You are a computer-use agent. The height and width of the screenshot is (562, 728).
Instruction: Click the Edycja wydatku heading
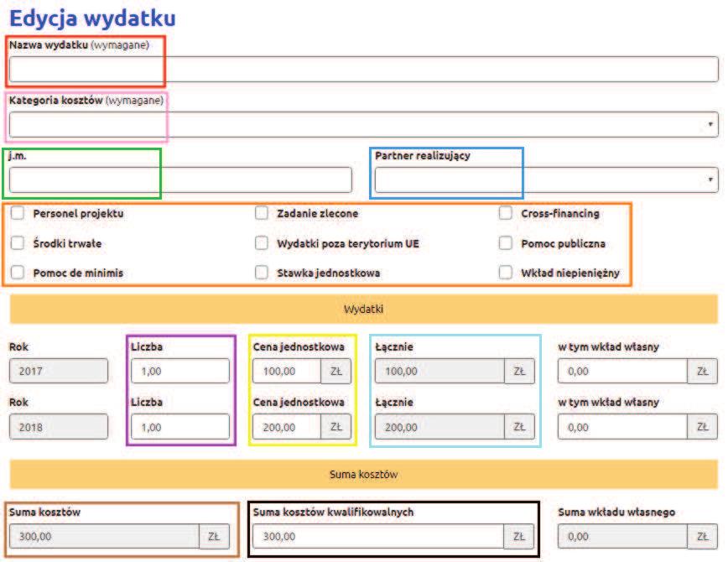click(x=92, y=18)
